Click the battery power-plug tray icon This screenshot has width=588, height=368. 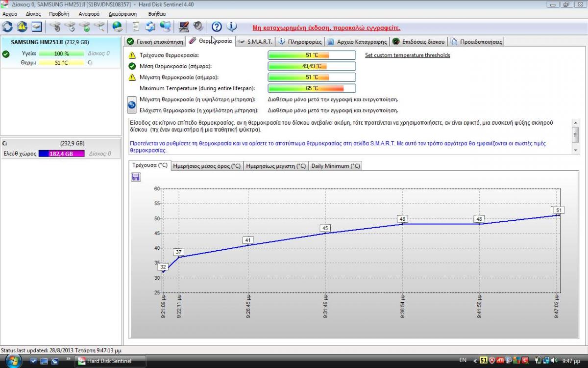(x=538, y=361)
